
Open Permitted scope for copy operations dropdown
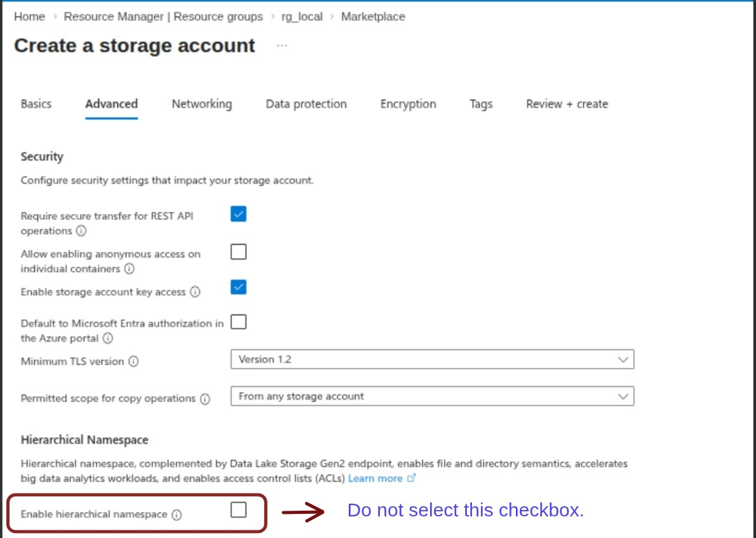click(432, 396)
